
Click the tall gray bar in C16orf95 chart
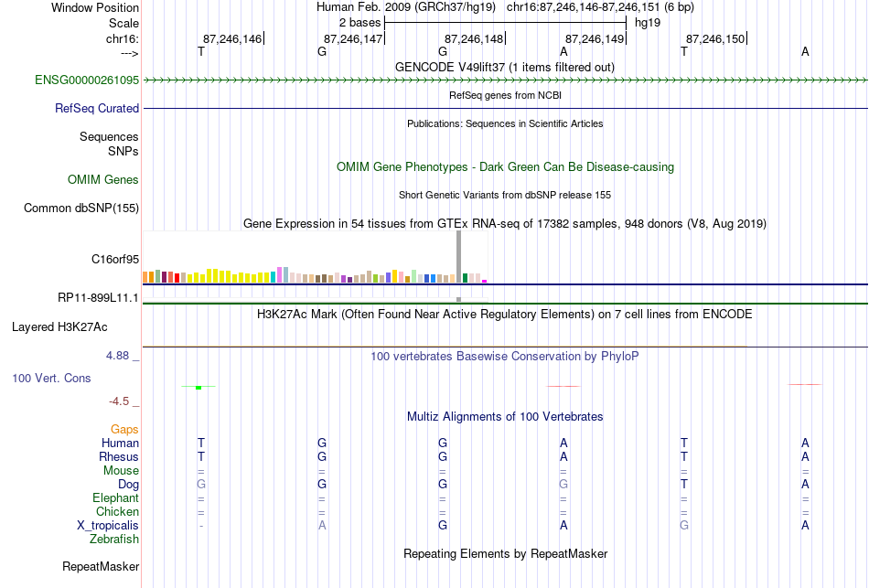[459, 257]
